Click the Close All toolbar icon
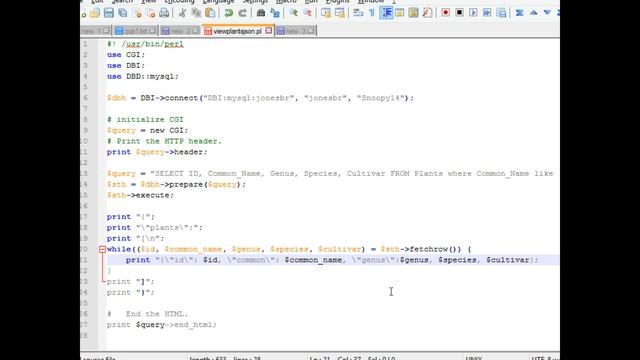Screen dimensions: 640x360 pos(151,13)
